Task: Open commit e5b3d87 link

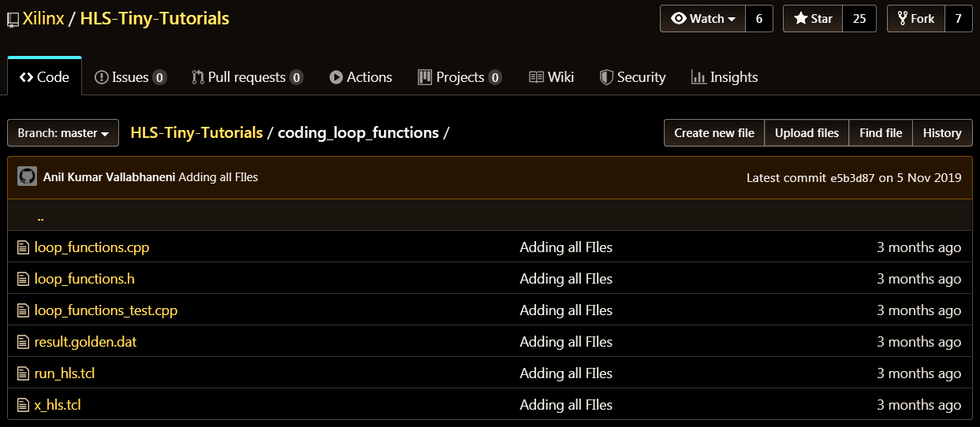Action: (852, 178)
